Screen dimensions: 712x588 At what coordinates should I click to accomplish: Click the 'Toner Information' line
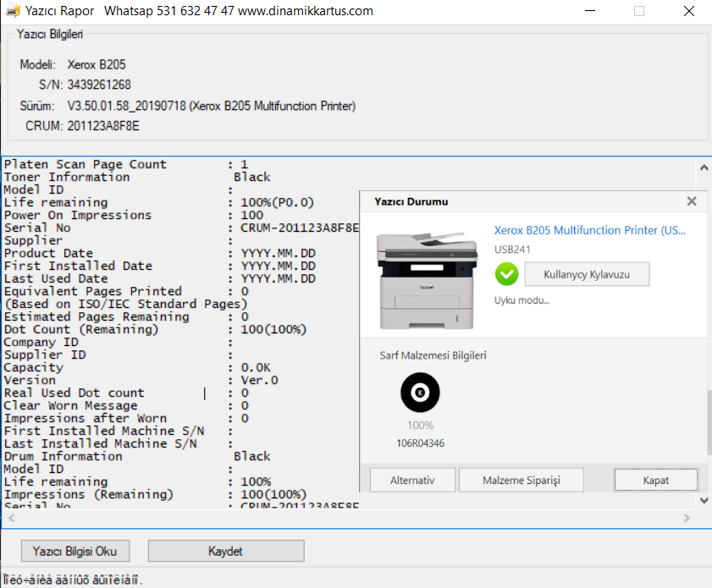(137, 177)
